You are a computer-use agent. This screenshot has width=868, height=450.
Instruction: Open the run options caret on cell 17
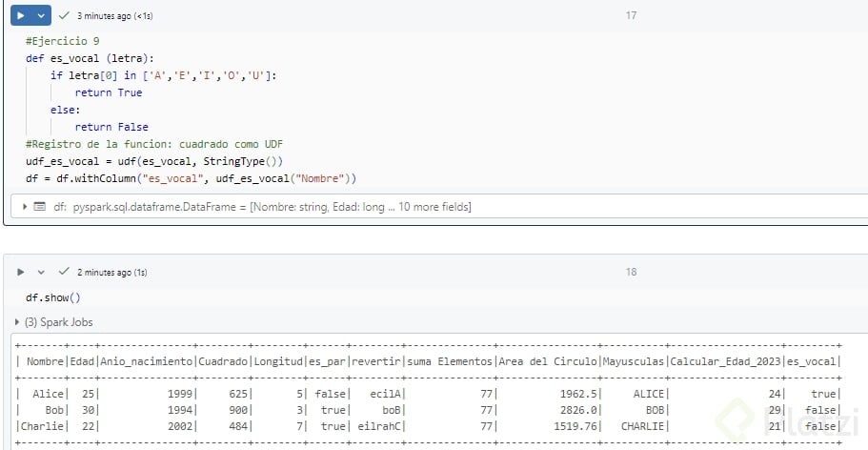(41, 16)
